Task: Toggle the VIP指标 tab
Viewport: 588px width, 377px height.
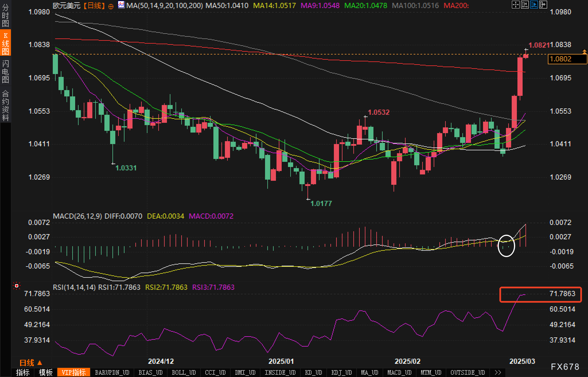Action: tap(74, 372)
